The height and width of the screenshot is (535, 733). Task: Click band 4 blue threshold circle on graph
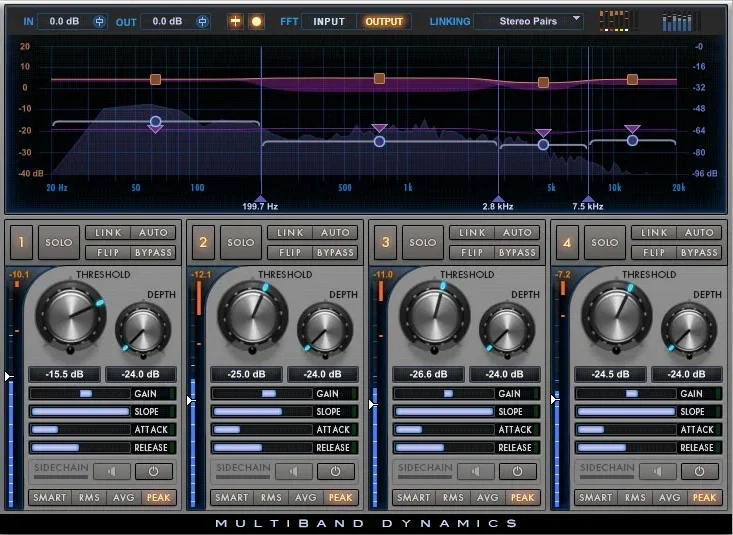(x=632, y=140)
